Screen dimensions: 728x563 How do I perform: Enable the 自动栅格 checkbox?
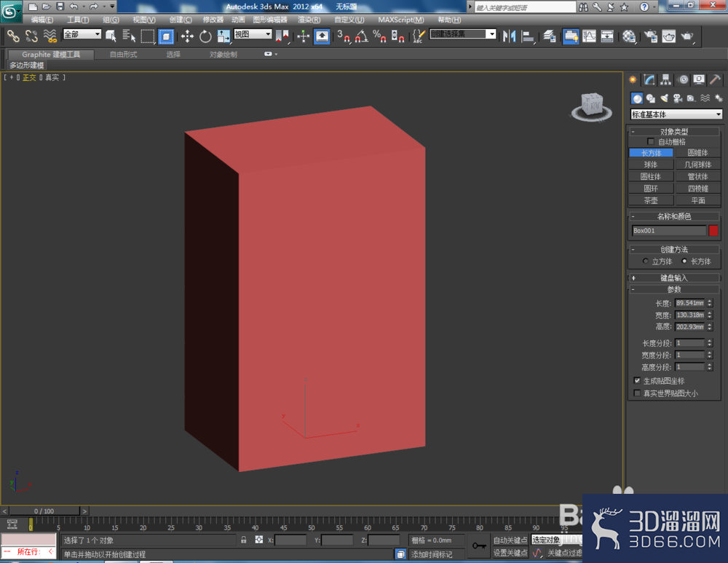click(650, 142)
